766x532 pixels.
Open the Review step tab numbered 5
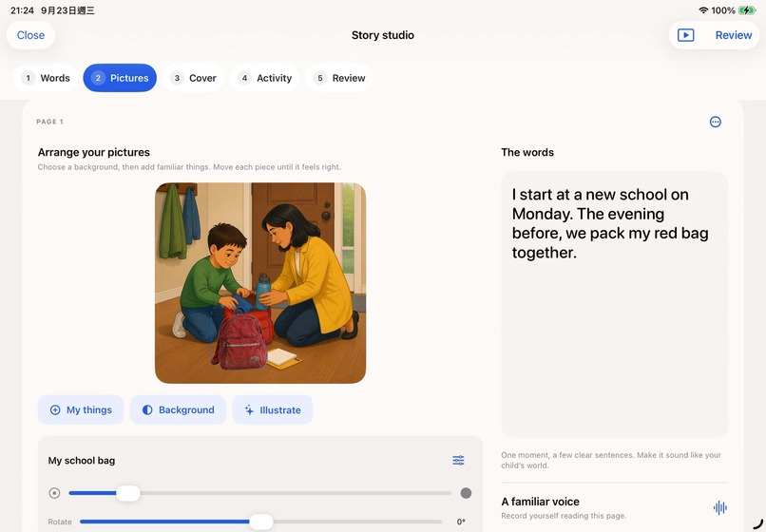click(x=339, y=78)
